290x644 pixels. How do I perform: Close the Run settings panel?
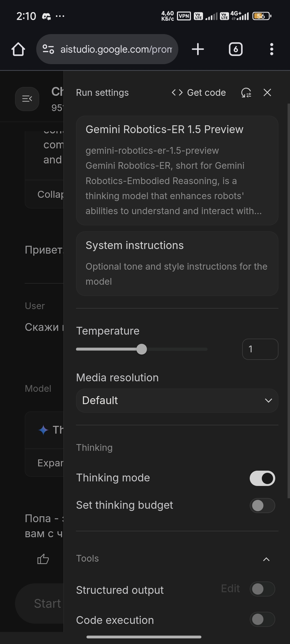point(267,93)
